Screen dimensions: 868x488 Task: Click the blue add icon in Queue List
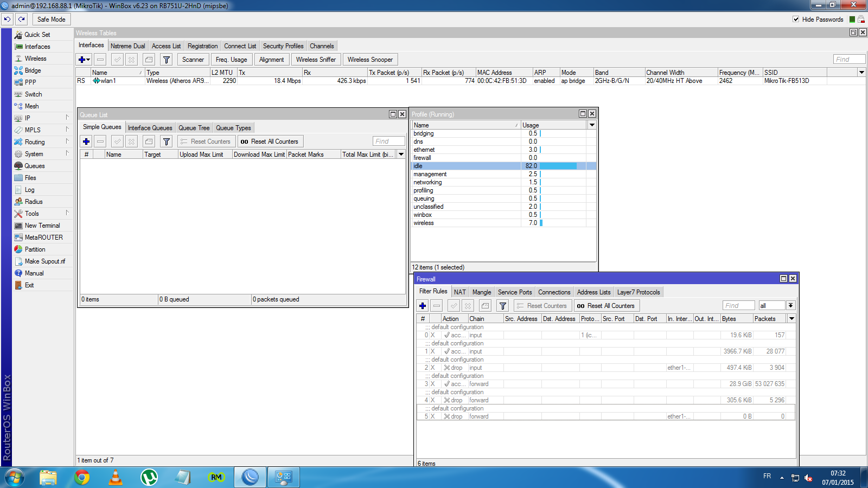tap(86, 142)
